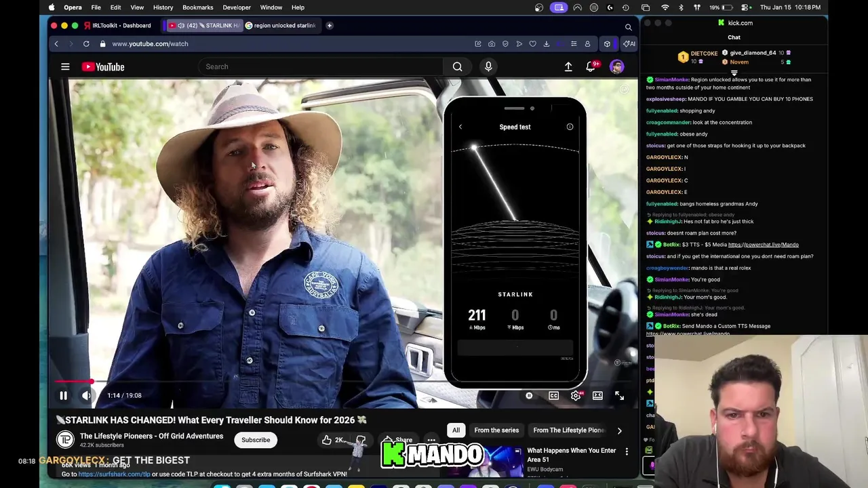Open Opera player/flow arrow icon

(x=519, y=43)
